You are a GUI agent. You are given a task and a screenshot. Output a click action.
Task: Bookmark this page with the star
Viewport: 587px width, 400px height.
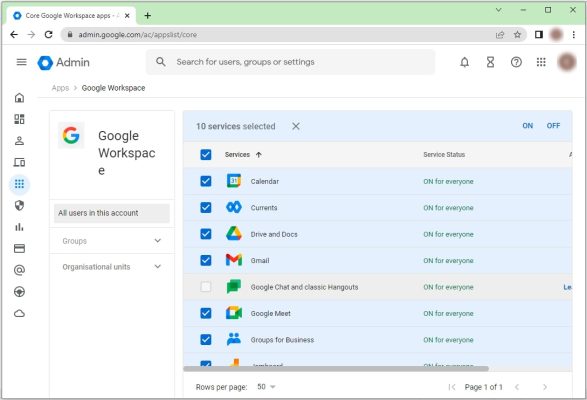[517, 34]
